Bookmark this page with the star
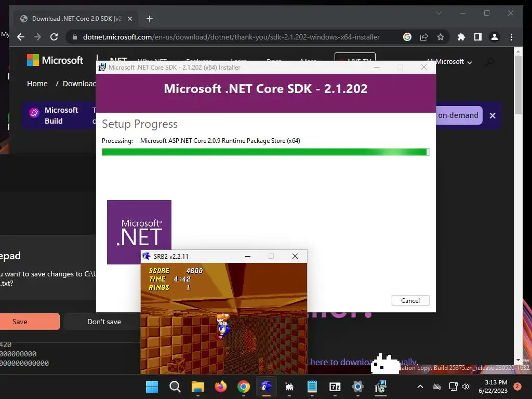 (441, 37)
